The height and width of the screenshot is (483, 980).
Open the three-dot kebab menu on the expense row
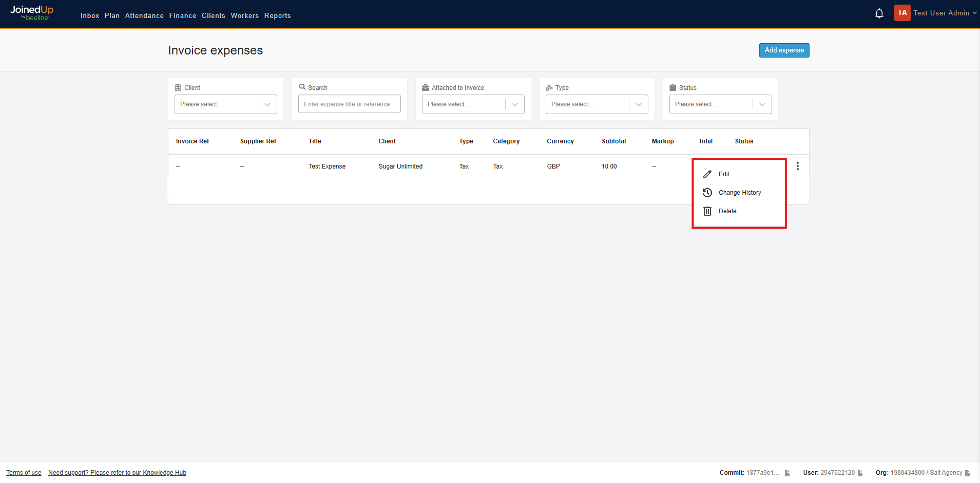[x=797, y=166]
